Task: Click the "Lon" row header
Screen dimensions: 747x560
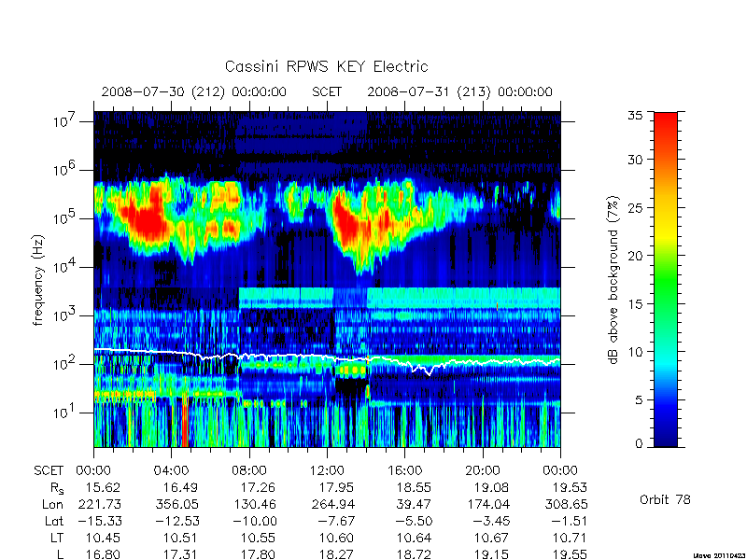Action: [x=53, y=504]
